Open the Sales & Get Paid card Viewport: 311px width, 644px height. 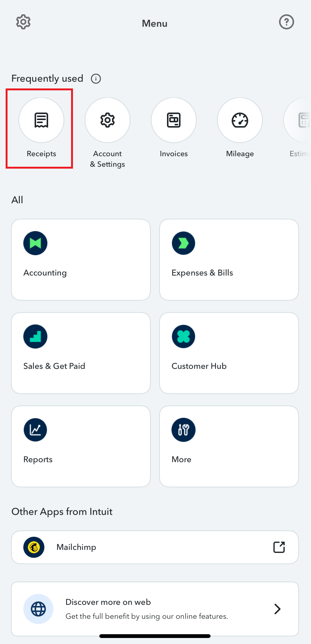click(81, 353)
